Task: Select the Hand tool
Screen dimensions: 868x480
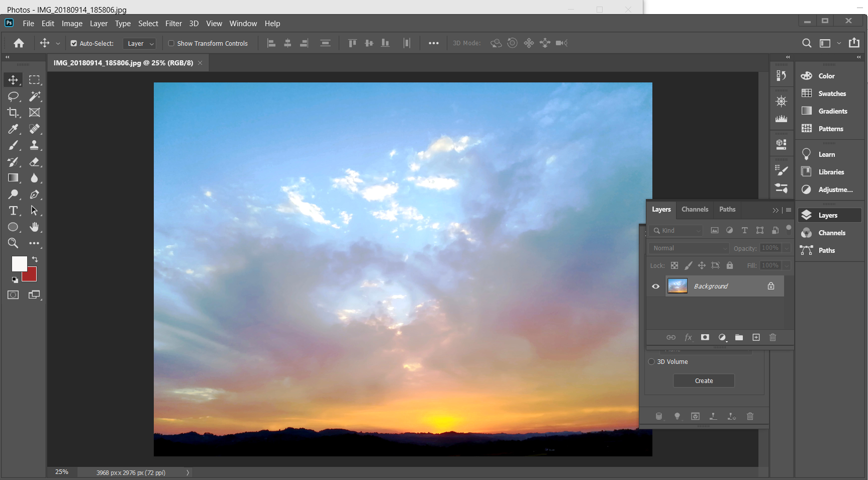Action: coord(34,227)
